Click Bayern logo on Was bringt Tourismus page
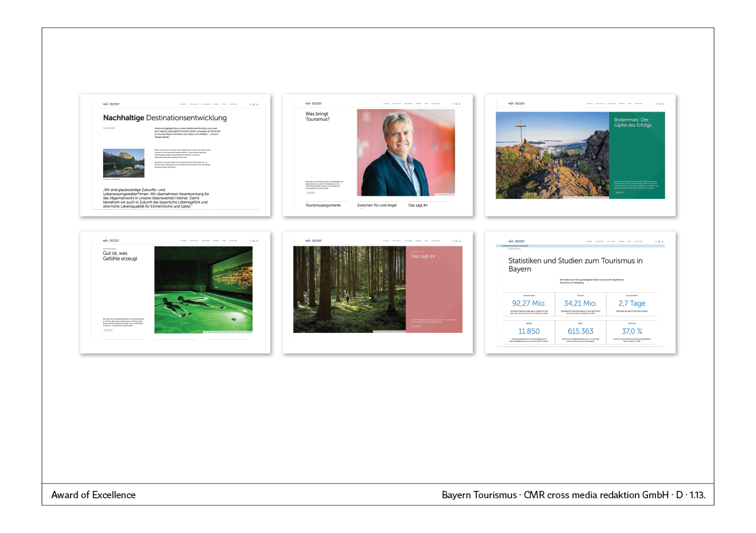 pos(308,104)
